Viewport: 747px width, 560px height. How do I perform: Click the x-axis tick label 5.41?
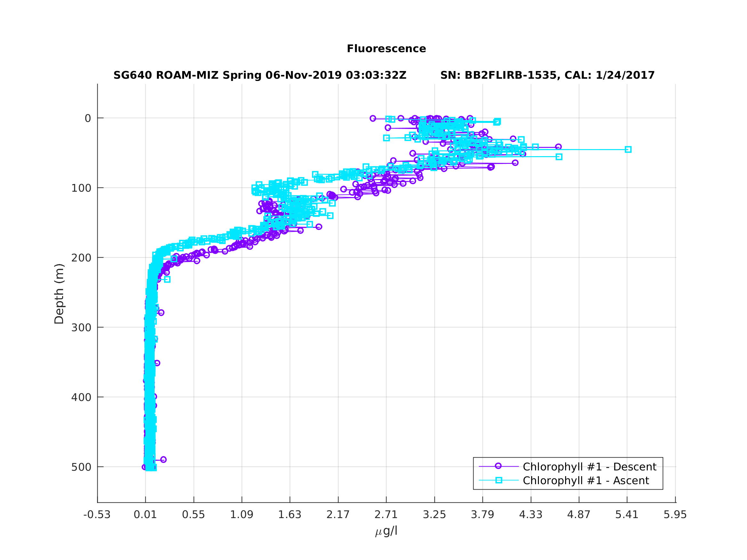coord(627,515)
